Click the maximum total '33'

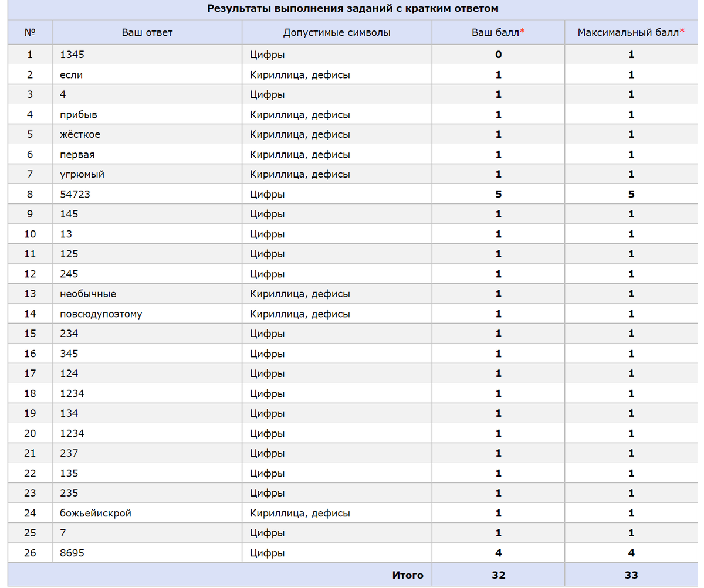[x=631, y=575]
